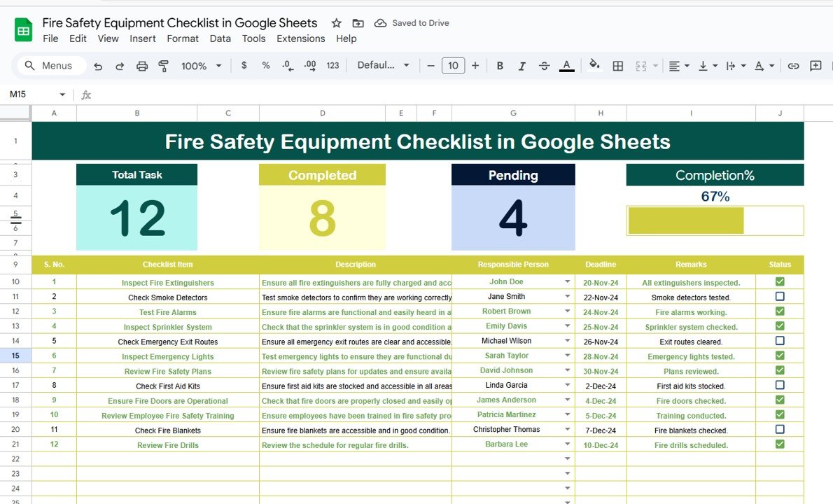Viewport: 833px width, 504px height.
Task: Click the Merge cells icon
Action: coord(641,66)
